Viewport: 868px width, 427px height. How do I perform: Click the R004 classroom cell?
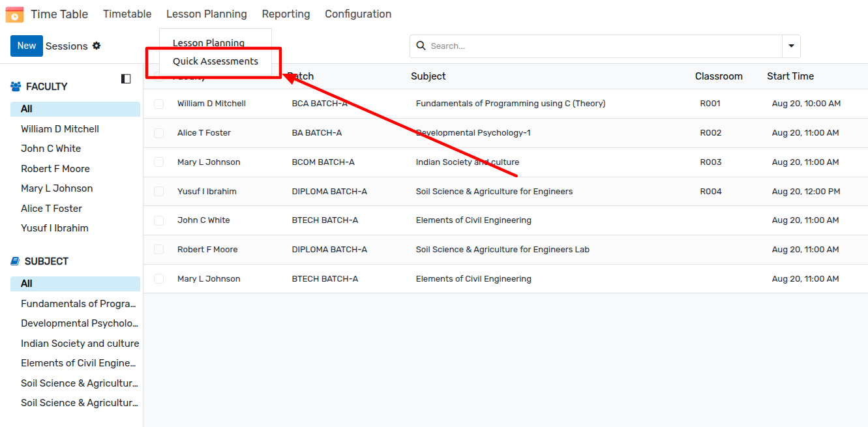pos(711,192)
